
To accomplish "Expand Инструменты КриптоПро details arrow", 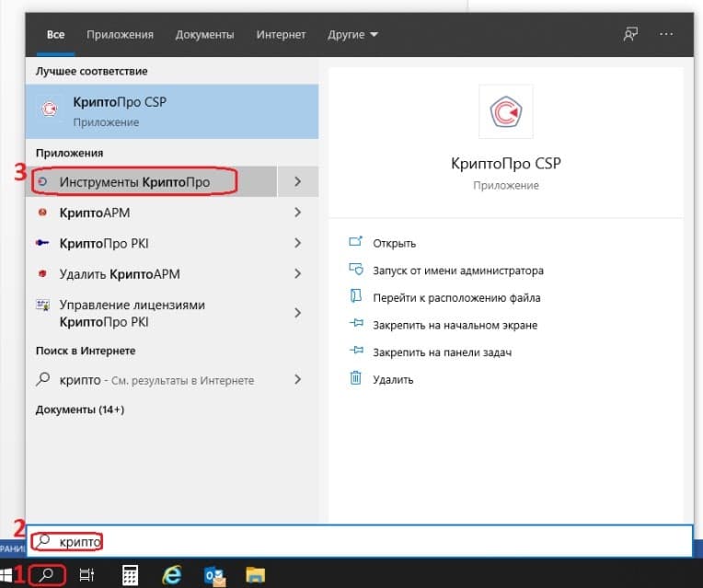I will pos(298,181).
